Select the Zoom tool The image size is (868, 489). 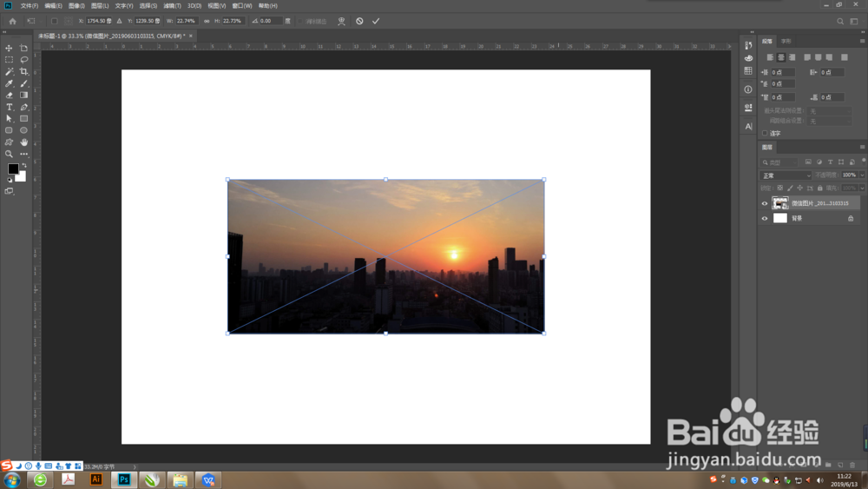click(x=9, y=155)
